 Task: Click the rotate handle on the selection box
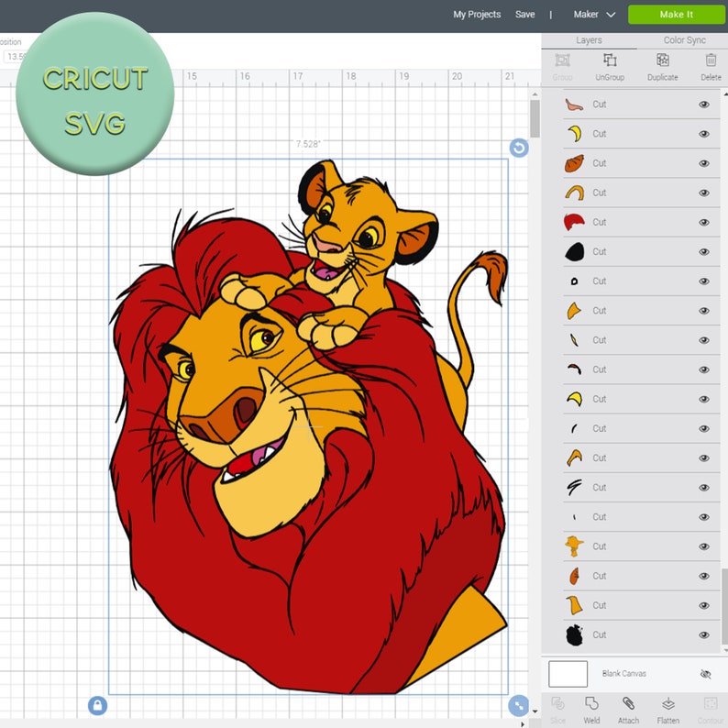click(x=519, y=149)
